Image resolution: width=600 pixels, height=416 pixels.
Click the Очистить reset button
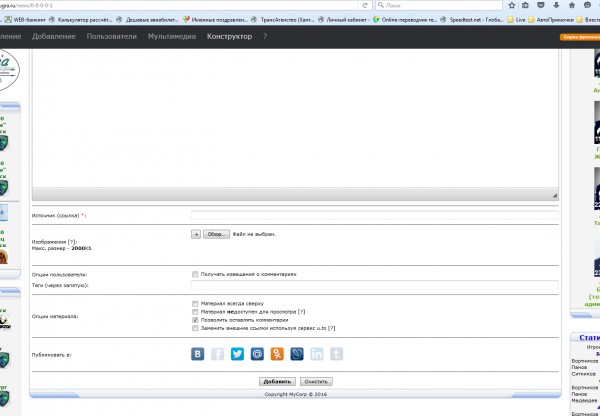point(316,382)
